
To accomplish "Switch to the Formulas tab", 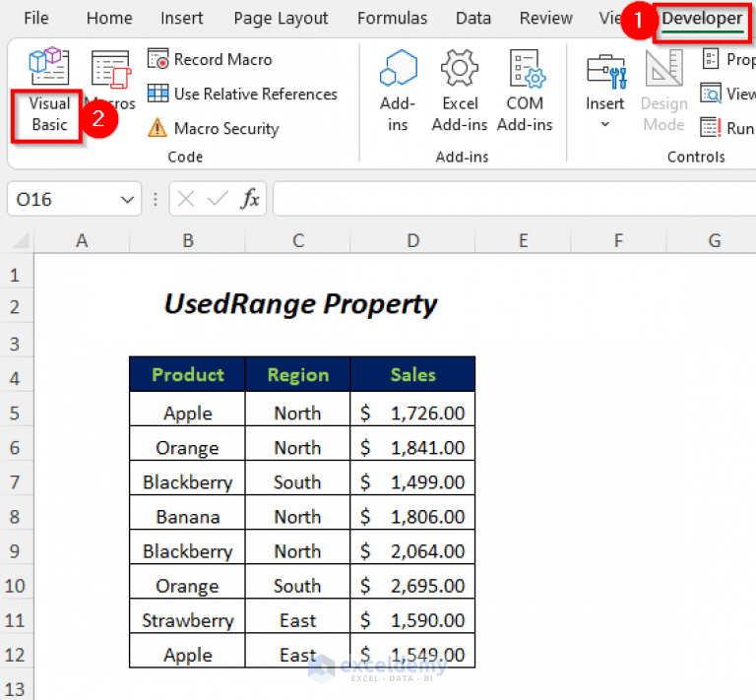I will click(392, 19).
